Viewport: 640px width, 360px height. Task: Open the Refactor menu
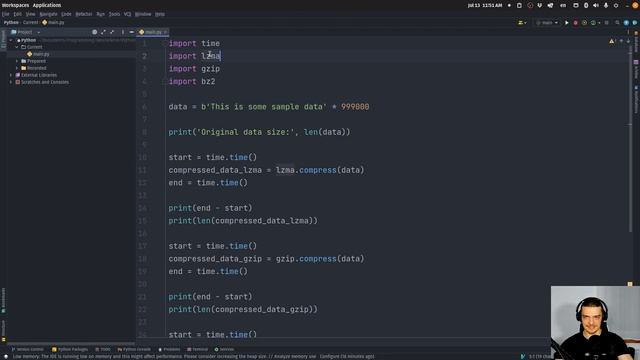click(84, 14)
